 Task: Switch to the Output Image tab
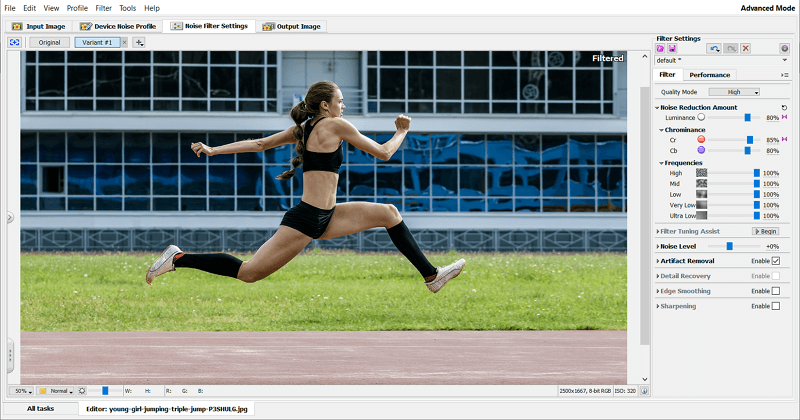pos(291,26)
